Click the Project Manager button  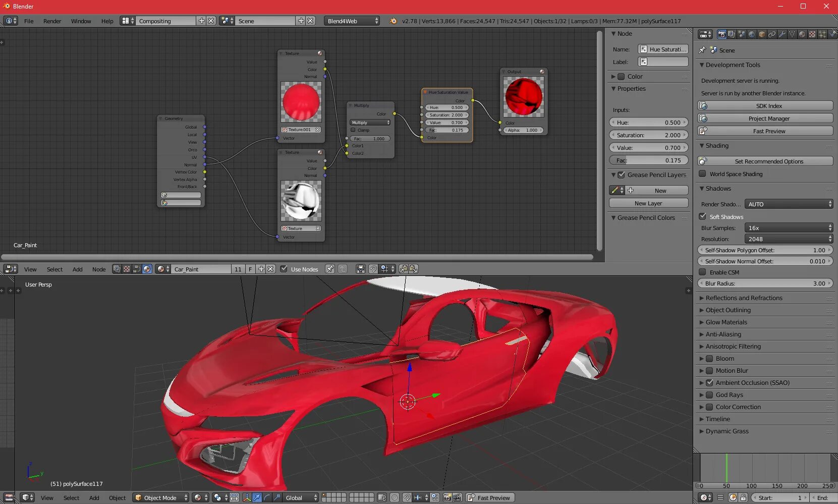coord(769,119)
